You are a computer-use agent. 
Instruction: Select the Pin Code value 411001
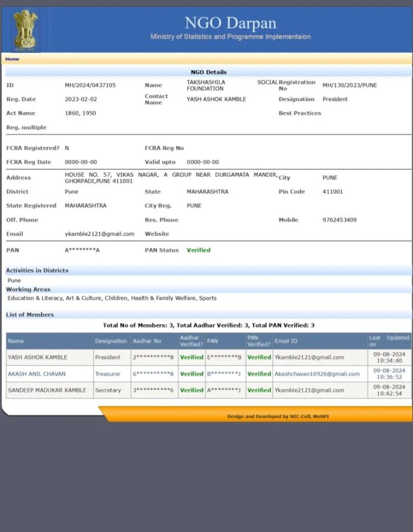[x=332, y=192]
